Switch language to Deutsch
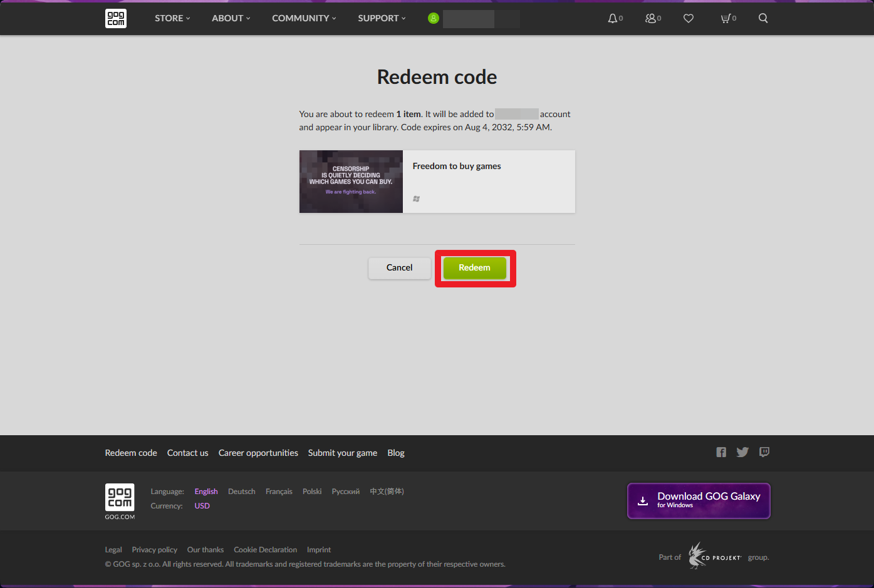Image resolution: width=874 pixels, height=588 pixels. click(241, 492)
